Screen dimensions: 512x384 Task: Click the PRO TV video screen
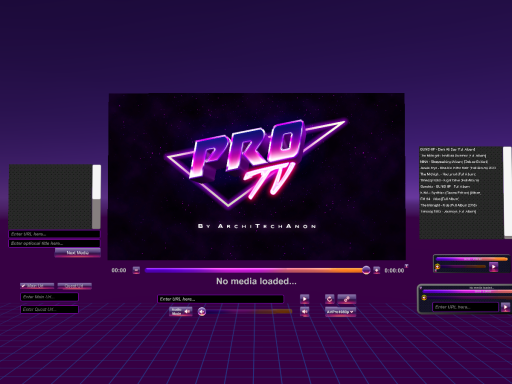tap(256, 176)
